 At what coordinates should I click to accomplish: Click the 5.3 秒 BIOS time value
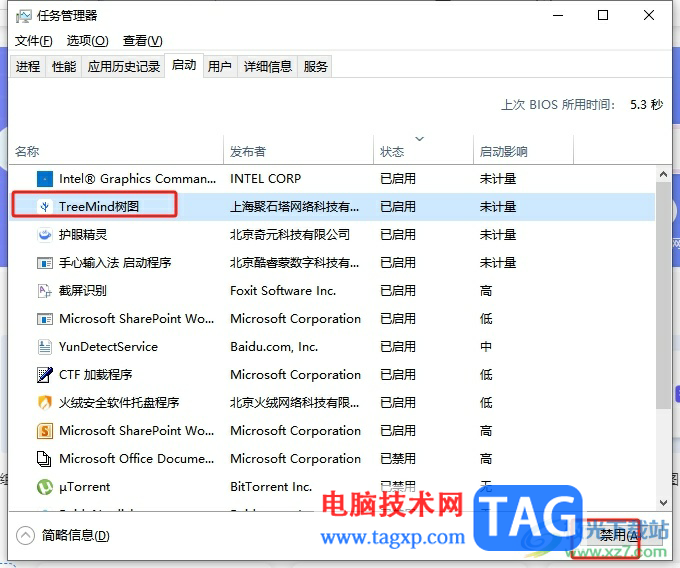click(646, 104)
